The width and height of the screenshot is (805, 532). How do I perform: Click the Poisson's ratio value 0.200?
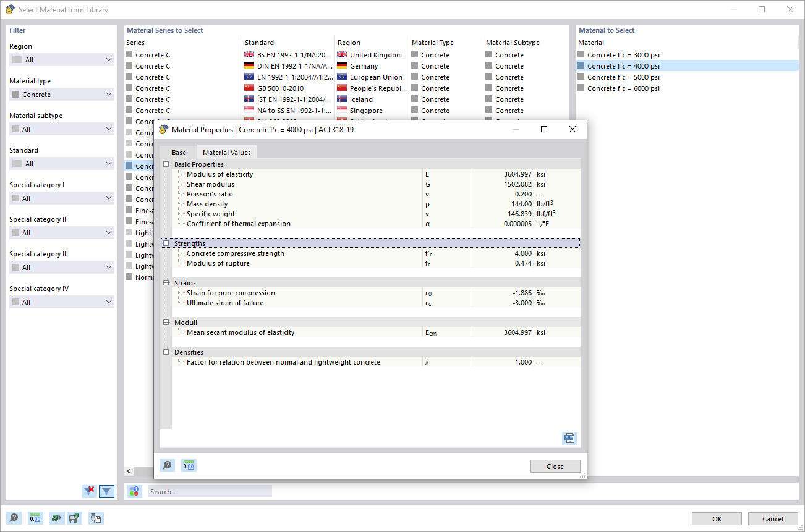click(523, 194)
